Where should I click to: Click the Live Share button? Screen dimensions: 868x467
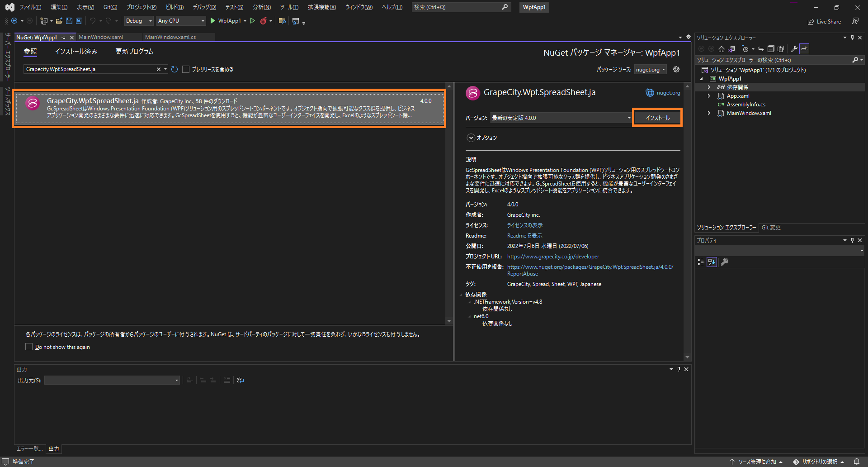coord(824,21)
